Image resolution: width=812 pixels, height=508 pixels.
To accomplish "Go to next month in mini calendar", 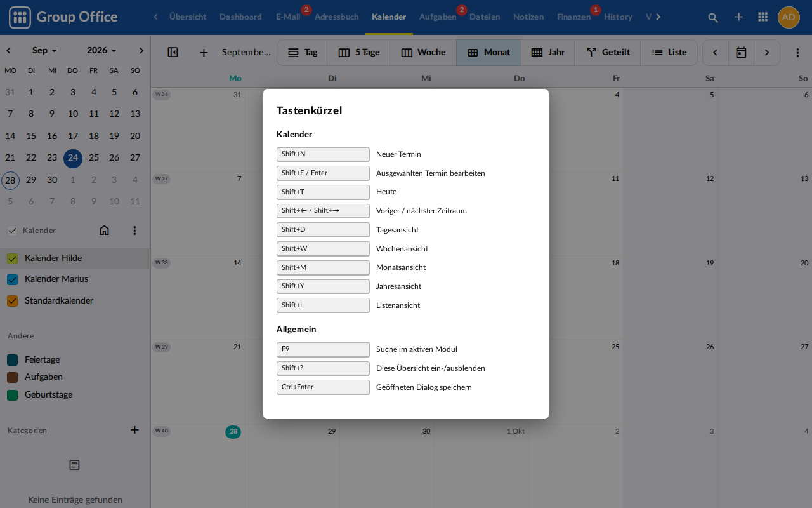I will [x=141, y=50].
